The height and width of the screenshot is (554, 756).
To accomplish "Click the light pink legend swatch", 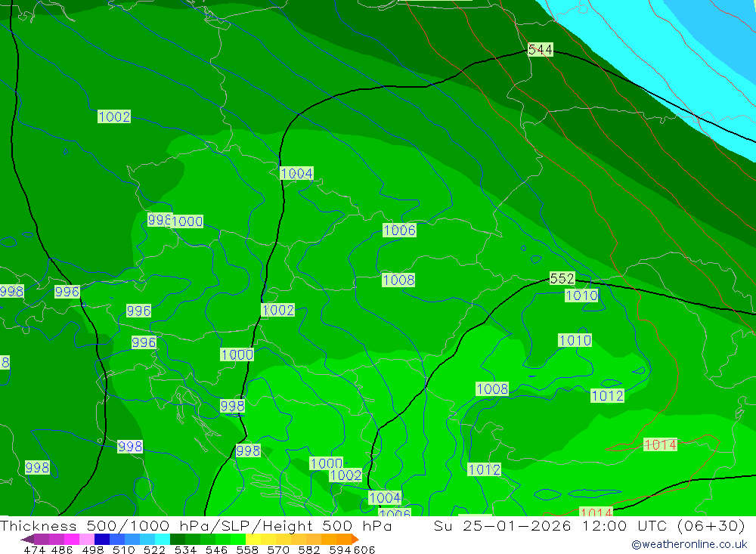I will click(x=86, y=539).
